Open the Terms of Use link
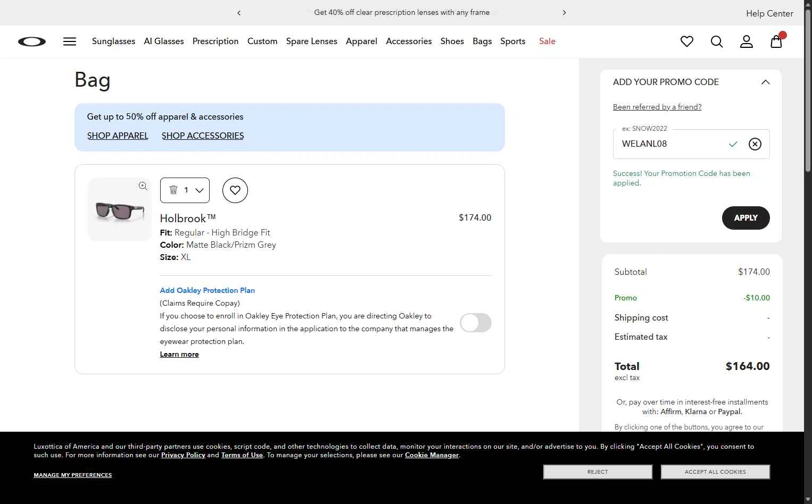Viewport: 812px width, 504px height. click(242, 455)
